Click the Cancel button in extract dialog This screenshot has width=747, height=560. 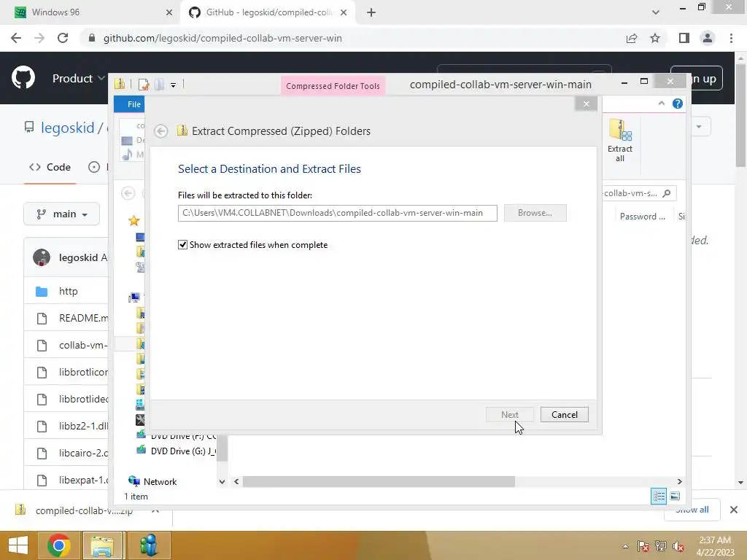pyautogui.click(x=565, y=415)
